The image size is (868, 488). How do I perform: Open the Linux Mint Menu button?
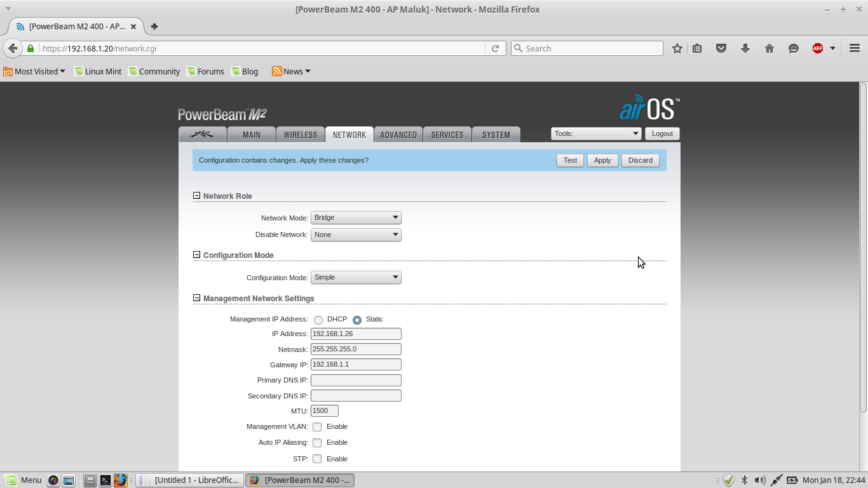pyautogui.click(x=23, y=480)
